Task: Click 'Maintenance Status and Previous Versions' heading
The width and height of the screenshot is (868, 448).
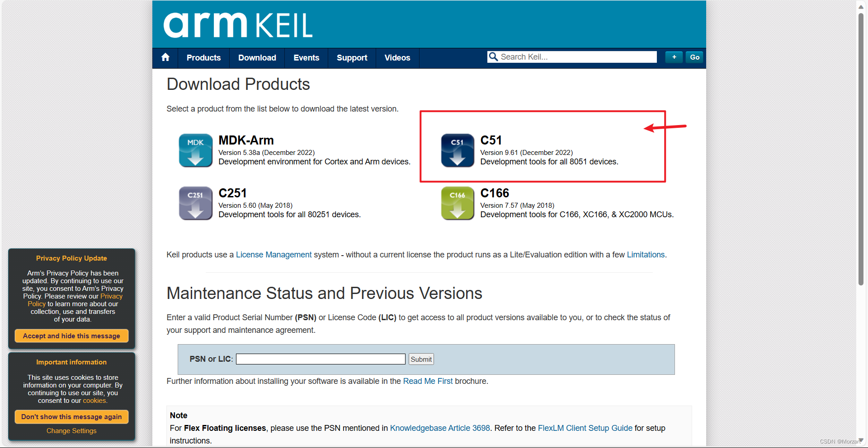Action: [x=324, y=294]
